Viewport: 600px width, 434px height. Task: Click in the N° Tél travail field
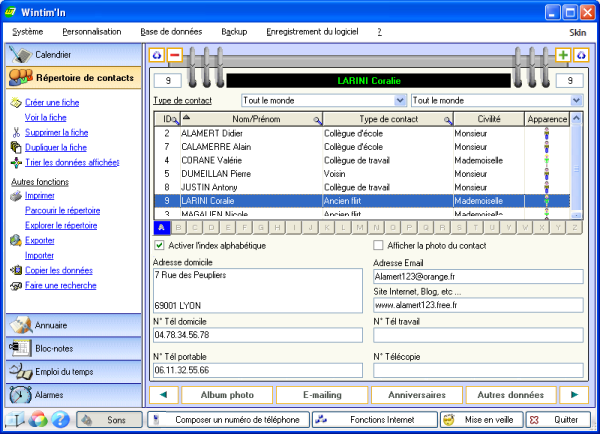pos(478,335)
